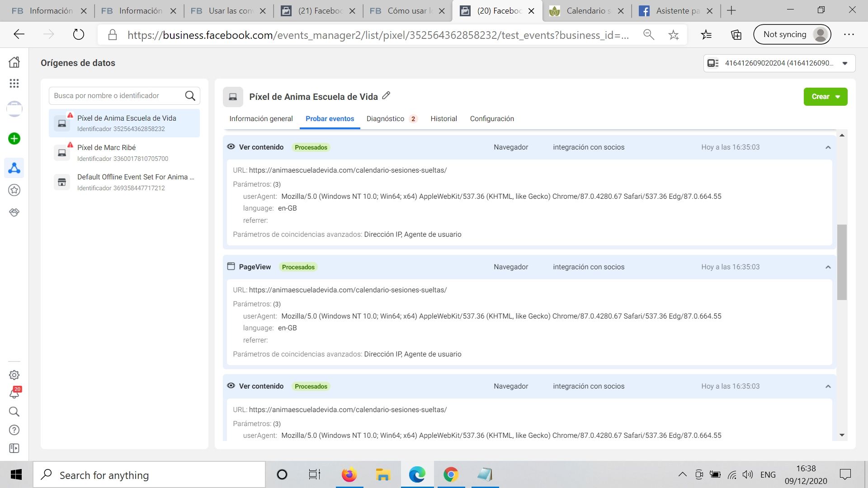
Task: Open the Diagnóstico tab
Action: pyautogui.click(x=392, y=119)
